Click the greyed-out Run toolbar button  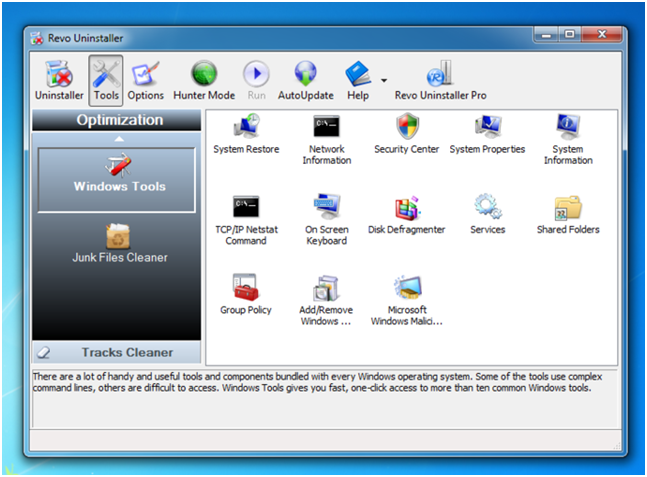pyautogui.click(x=256, y=81)
